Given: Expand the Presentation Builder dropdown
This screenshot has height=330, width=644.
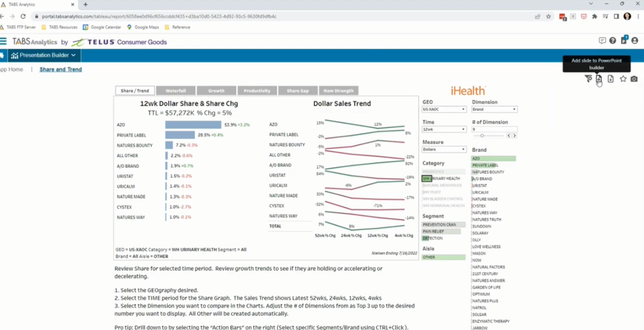Looking at the screenshot, I should coord(44,55).
